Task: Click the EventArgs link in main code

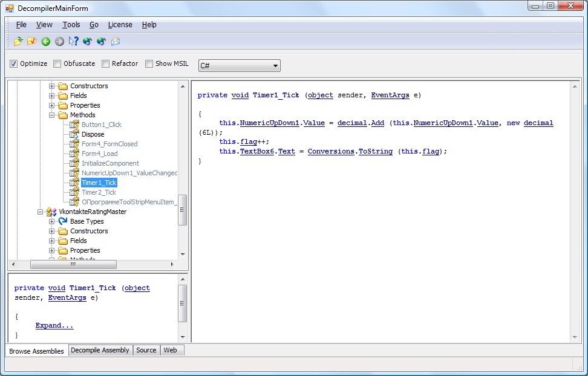Action: [390, 96]
